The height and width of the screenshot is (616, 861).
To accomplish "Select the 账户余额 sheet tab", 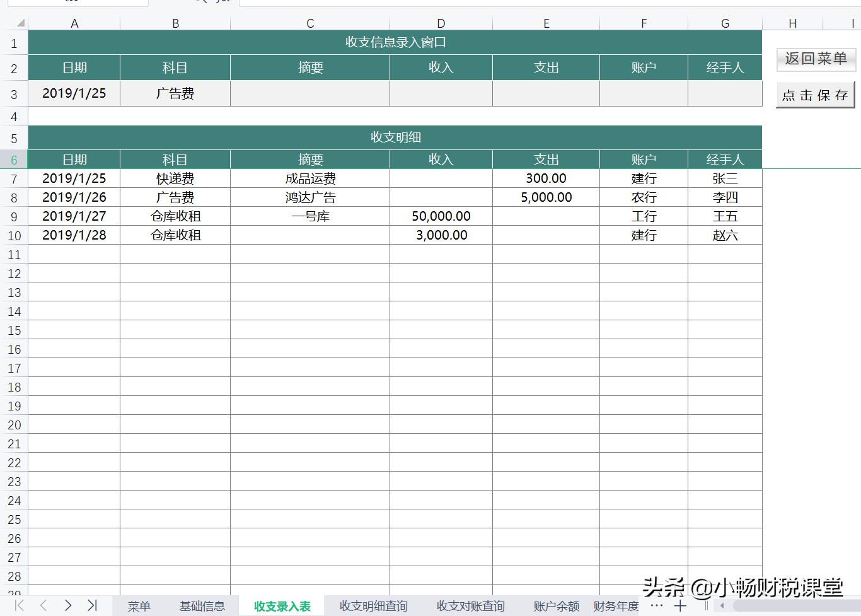I will point(555,606).
